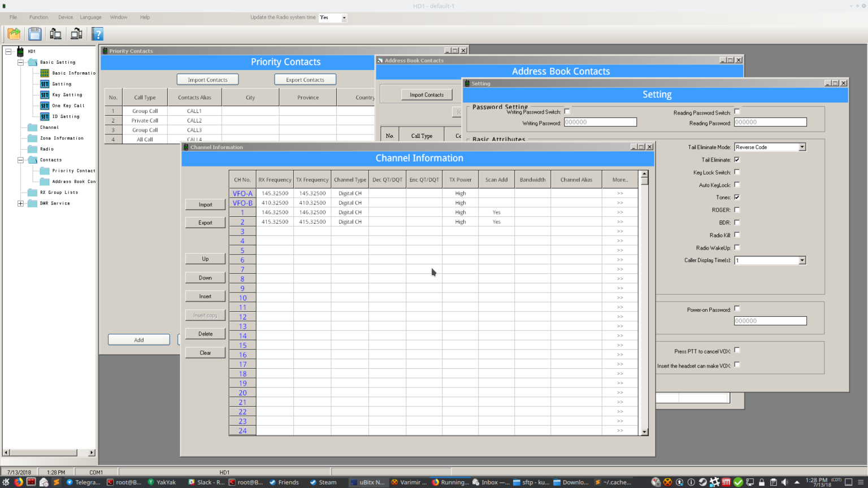Enable the Key Lock Switch checkbox
The width and height of the screenshot is (868, 488).
coord(737,172)
